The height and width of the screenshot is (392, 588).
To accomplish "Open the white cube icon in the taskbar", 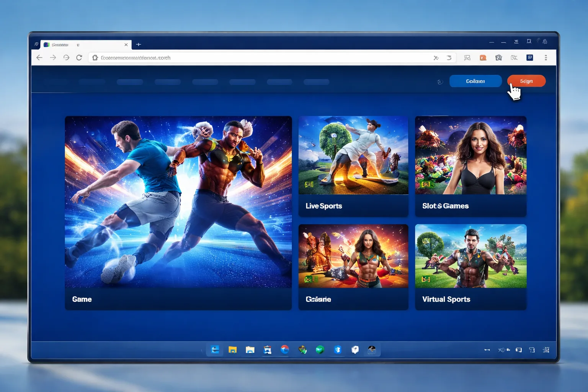I will click(355, 350).
